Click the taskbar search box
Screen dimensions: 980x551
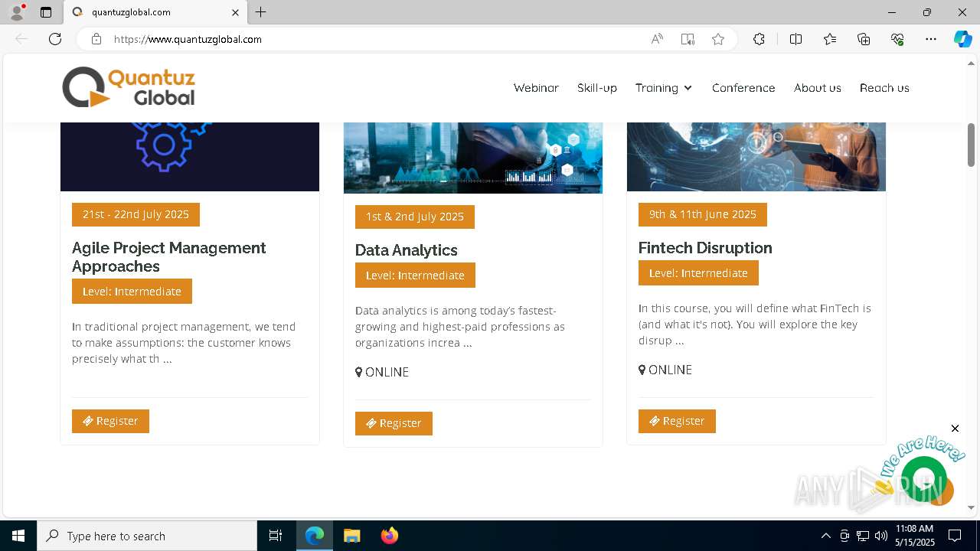147,536
